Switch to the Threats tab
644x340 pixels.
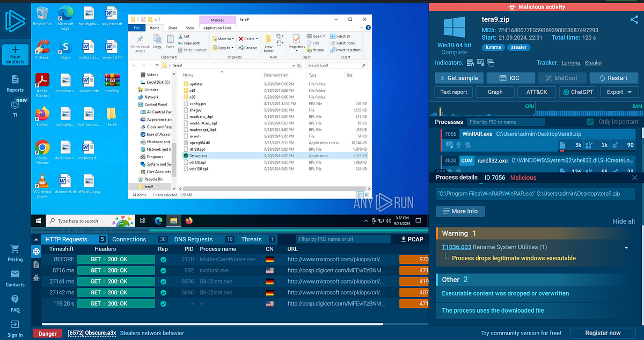pyautogui.click(x=258, y=239)
